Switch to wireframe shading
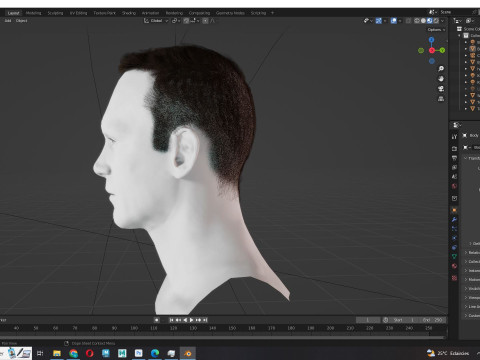The image size is (480, 360). pyautogui.click(x=417, y=21)
